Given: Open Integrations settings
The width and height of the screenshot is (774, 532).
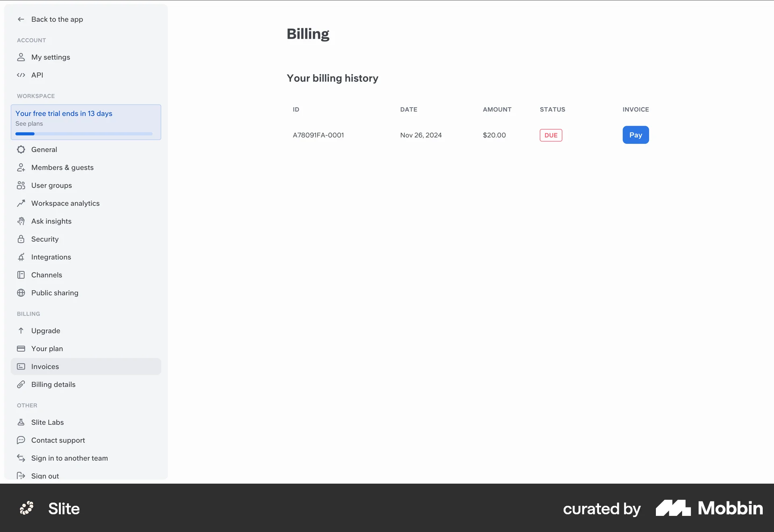Looking at the screenshot, I should [51, 257].
